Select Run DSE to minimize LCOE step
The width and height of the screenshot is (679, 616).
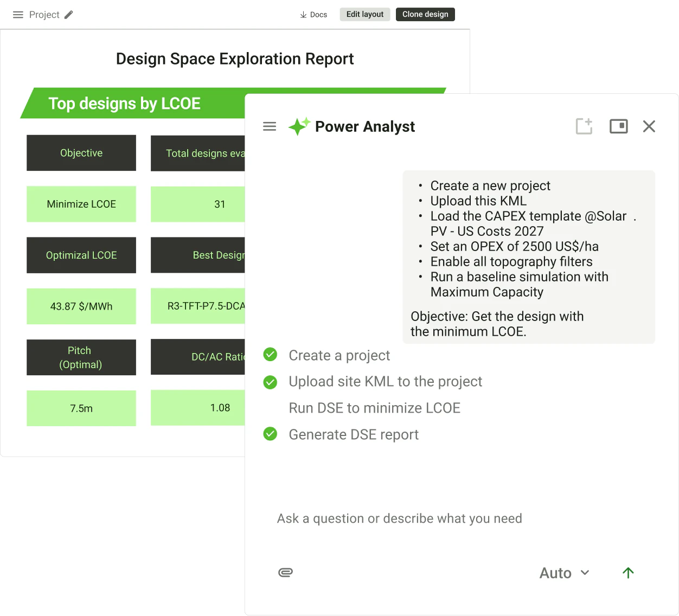tap(375, 408)
